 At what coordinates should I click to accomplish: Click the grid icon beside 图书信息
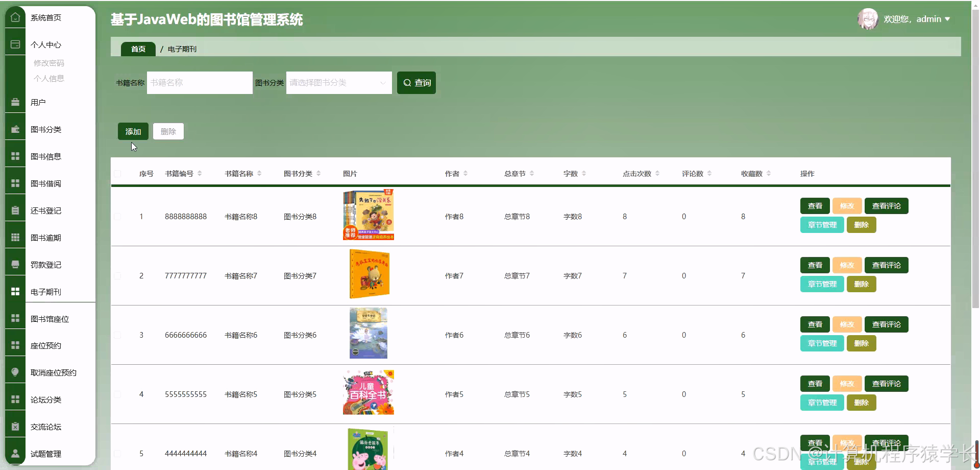pyautogui.click(x=15, y=156)
